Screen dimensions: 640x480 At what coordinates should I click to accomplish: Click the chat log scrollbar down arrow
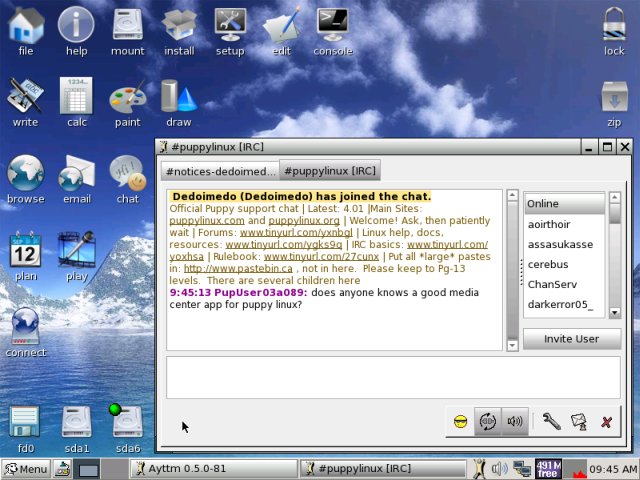pos(512,345)
